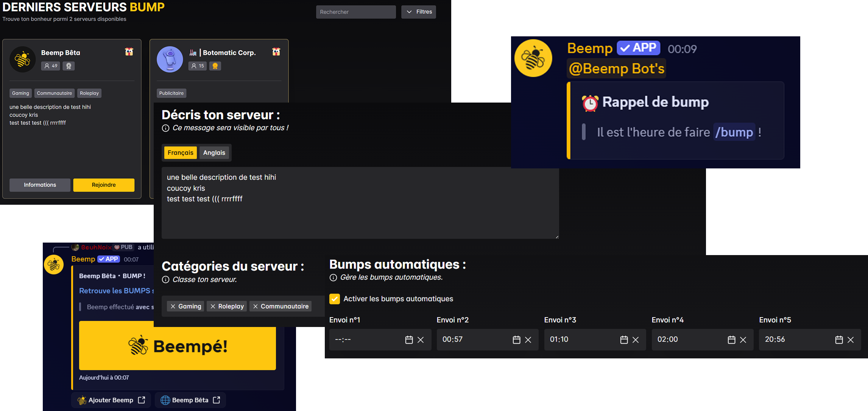This screenshot has width=868, height=411.
Task: Open calendar picker for Envoi n°1
Action: tap(409, 340)
